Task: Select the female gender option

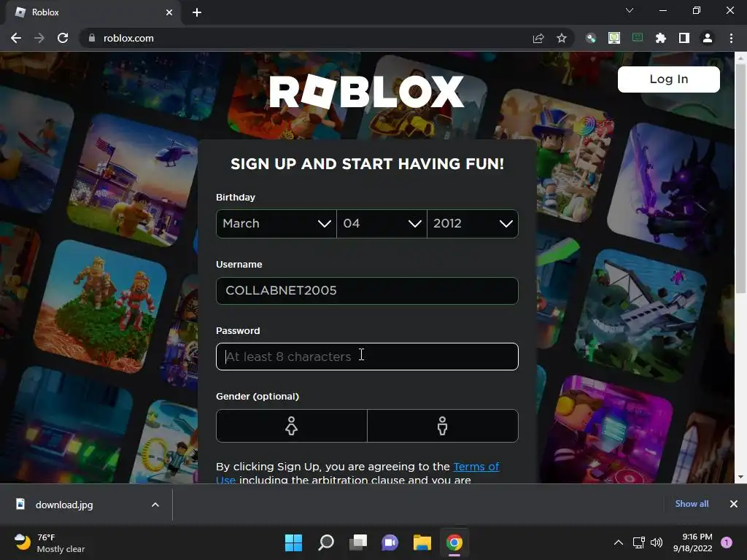Action: (292, 426)
